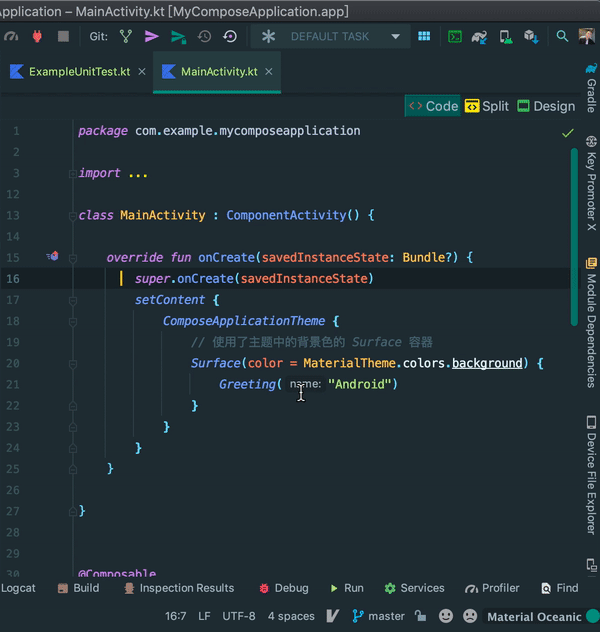Click the folded import ellipsis
The height and width of the screenshot is (632, 600).
point(138,174)
